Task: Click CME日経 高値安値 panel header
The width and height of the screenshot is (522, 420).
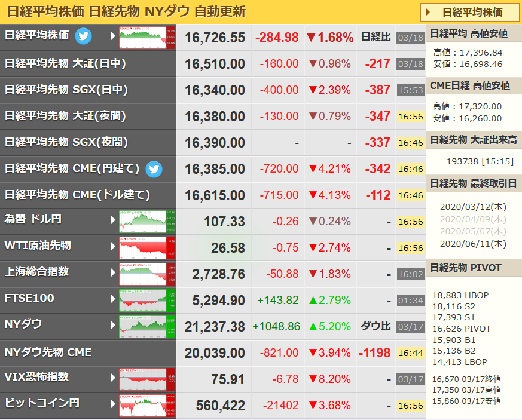Action: click(474, 86)
